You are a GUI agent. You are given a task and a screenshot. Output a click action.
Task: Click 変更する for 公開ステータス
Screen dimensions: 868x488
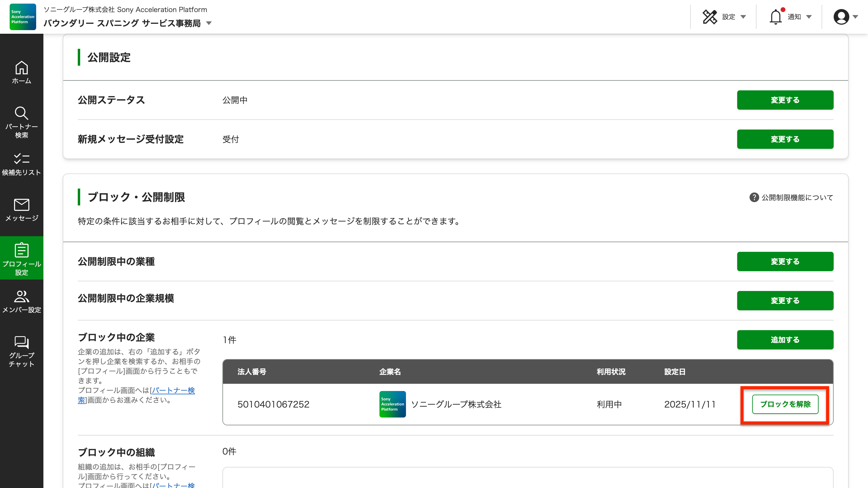tap(785, 100)
